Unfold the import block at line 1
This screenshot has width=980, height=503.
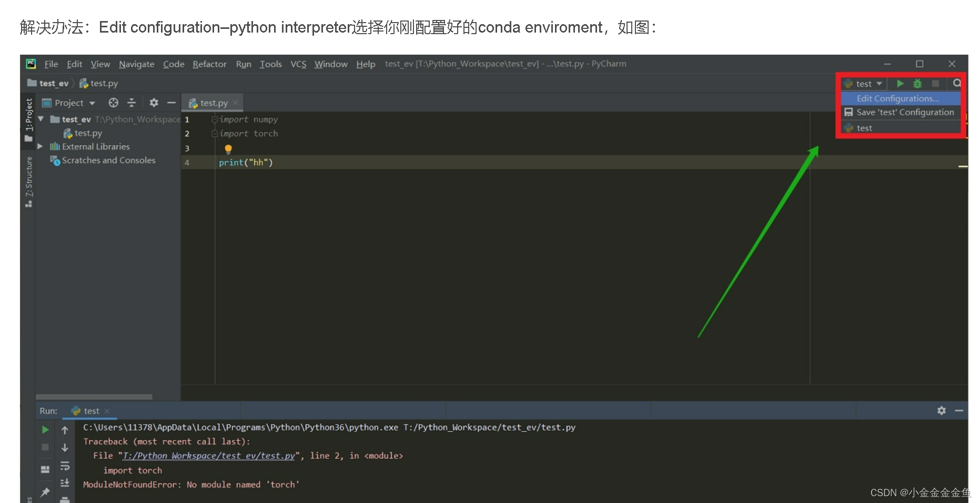214,119
